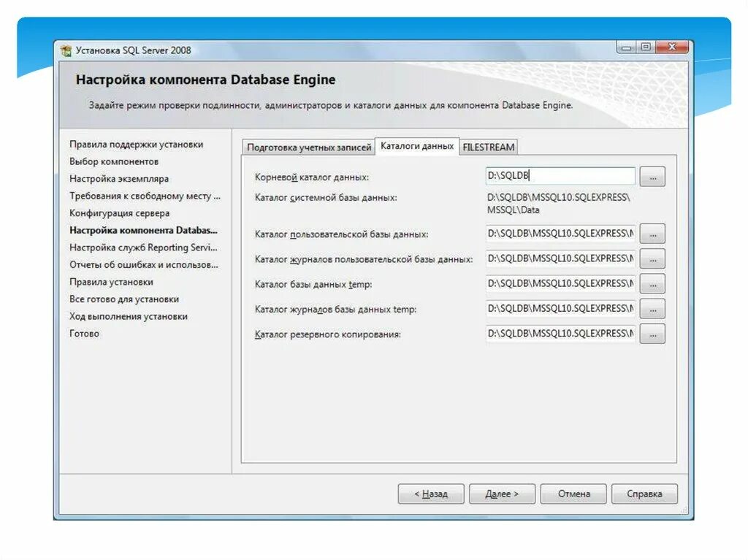
Task: Select the bold Настройка компонента Databas... step
Action: point(143,231)
